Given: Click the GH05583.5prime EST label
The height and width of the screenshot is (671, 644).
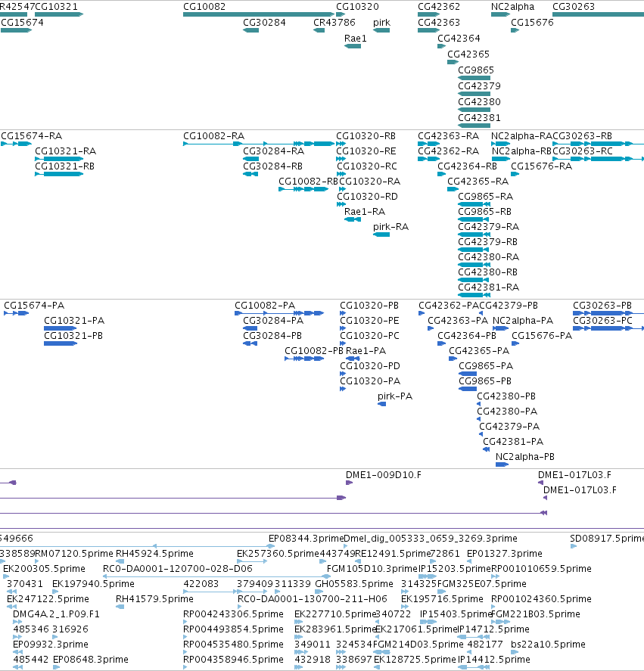Looking at the screenshot, I should (x=354, y=584).
